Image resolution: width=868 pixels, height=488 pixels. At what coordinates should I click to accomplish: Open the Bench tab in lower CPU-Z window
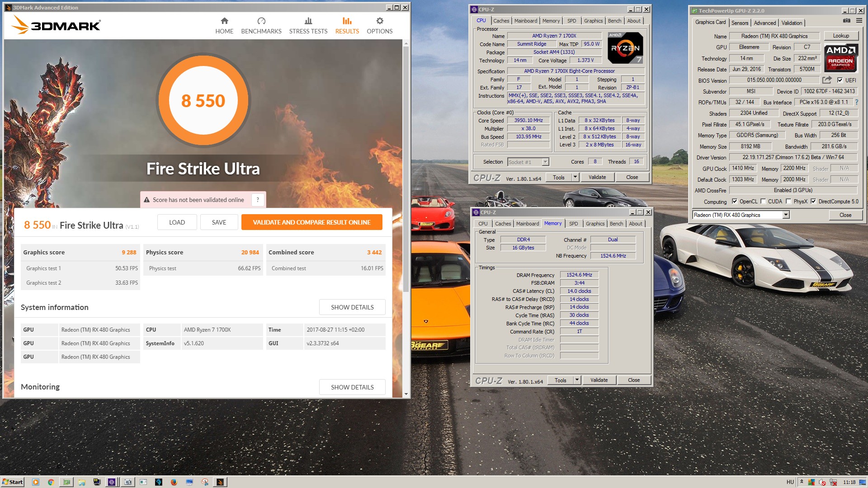tap(616, 224)
